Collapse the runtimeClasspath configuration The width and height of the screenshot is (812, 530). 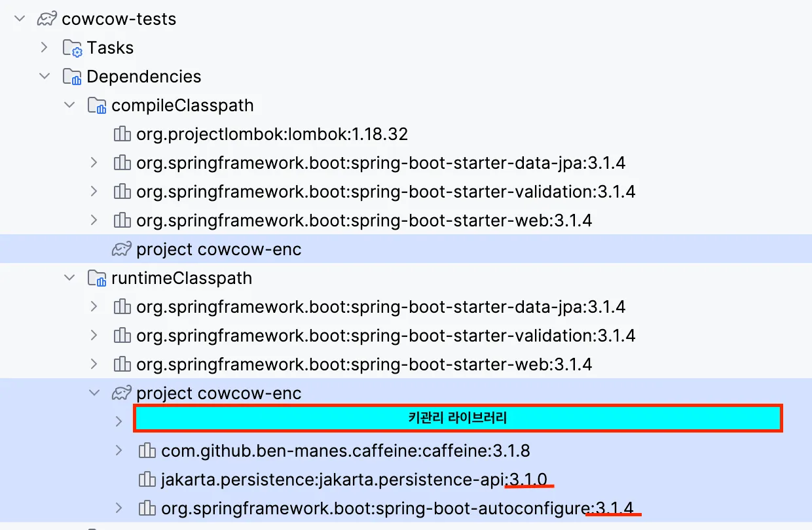tap(69, 278)
